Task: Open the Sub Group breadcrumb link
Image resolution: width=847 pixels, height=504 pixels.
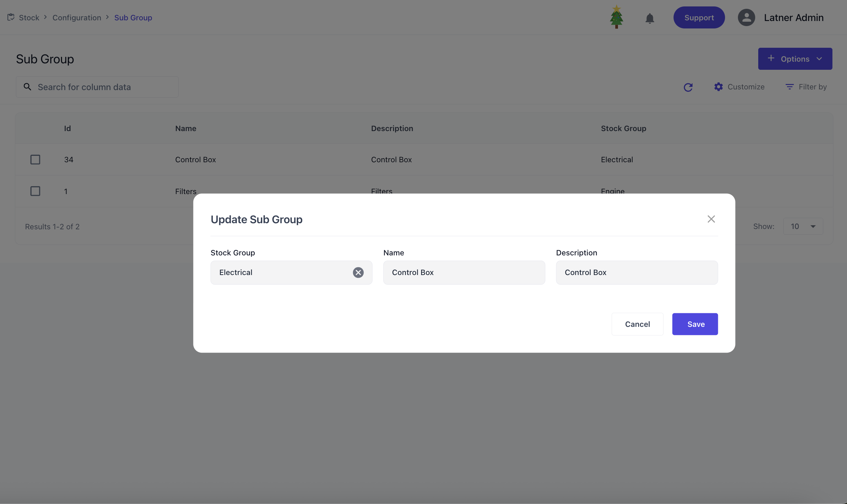Action: point(133,18)
